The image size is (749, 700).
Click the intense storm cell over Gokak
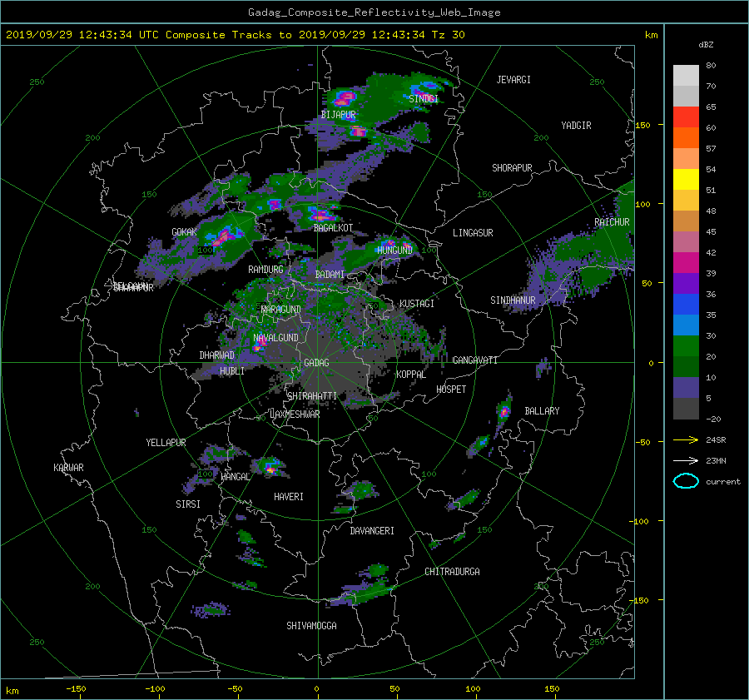pos(224,236)
